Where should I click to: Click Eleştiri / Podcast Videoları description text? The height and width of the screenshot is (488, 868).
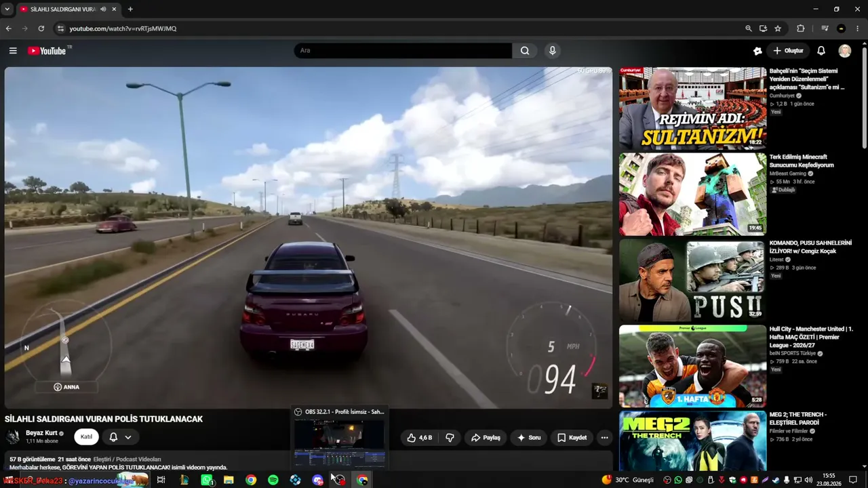127,459
